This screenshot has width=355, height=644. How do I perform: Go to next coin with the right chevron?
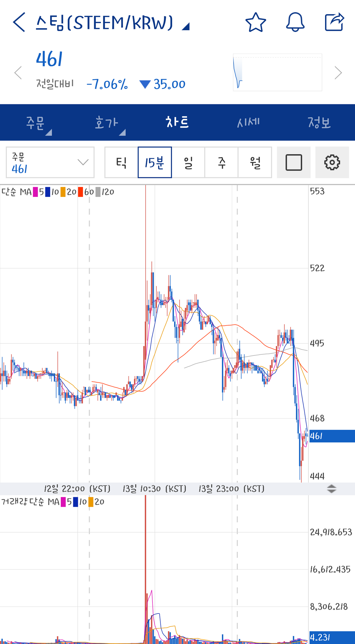pyautogui.click(x=338, y=73)
